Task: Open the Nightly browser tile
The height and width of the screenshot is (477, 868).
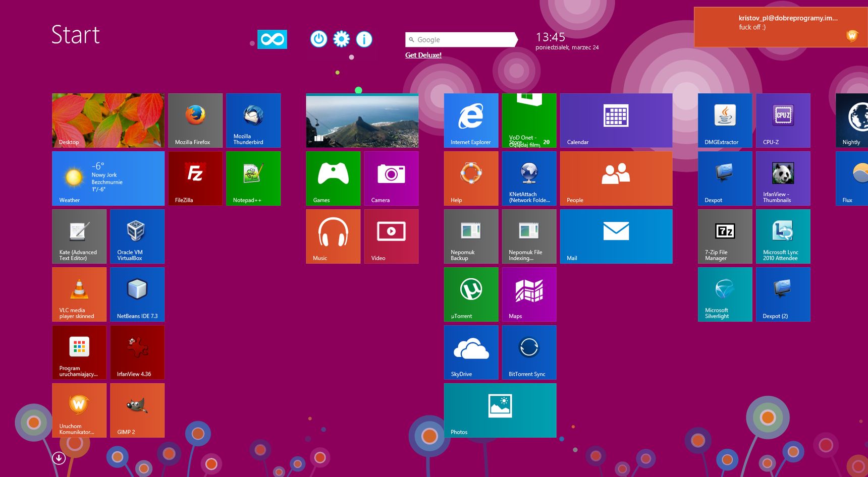Action: 852,121
